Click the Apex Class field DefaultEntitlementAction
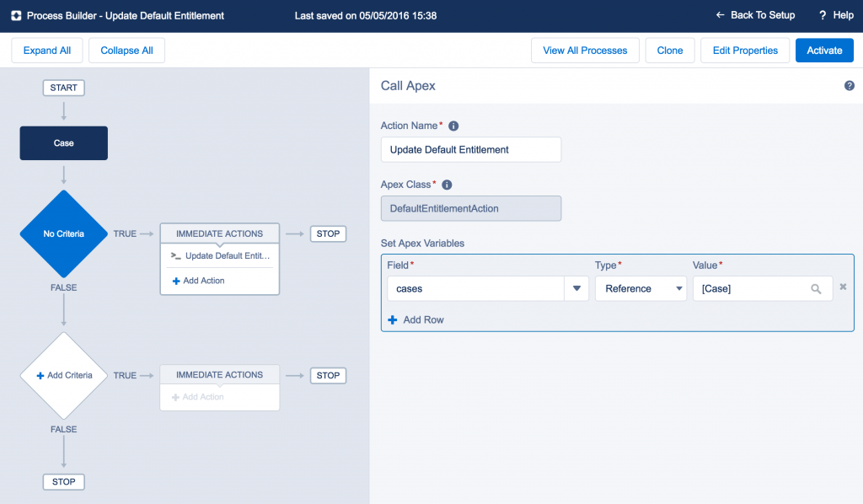The height and width of the screenshot is (504, 863). 471,208
